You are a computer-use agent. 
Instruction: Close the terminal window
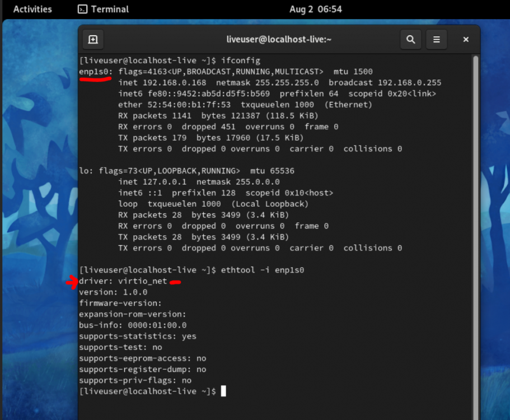(466, 39)
